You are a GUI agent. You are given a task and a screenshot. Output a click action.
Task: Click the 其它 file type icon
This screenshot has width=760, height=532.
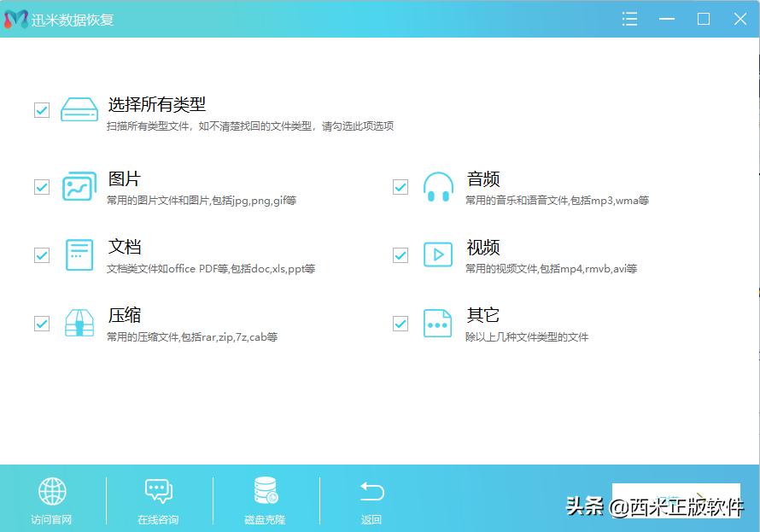click(x=438, y=323)
